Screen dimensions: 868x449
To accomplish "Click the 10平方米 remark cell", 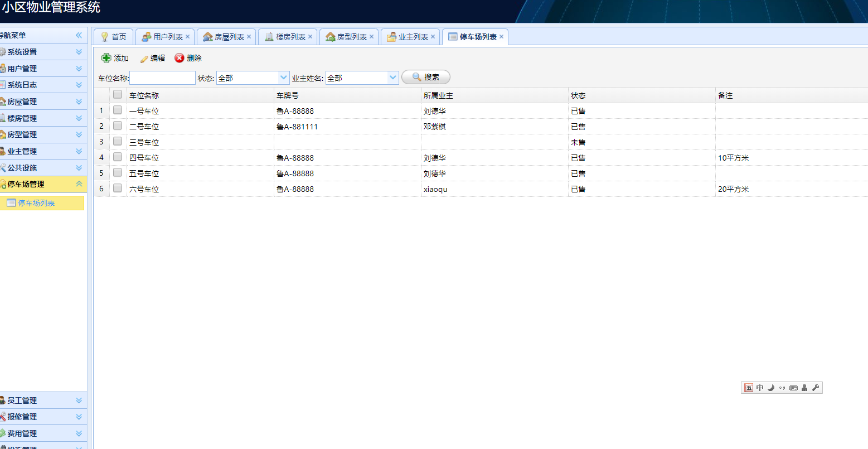I will 733,158.
